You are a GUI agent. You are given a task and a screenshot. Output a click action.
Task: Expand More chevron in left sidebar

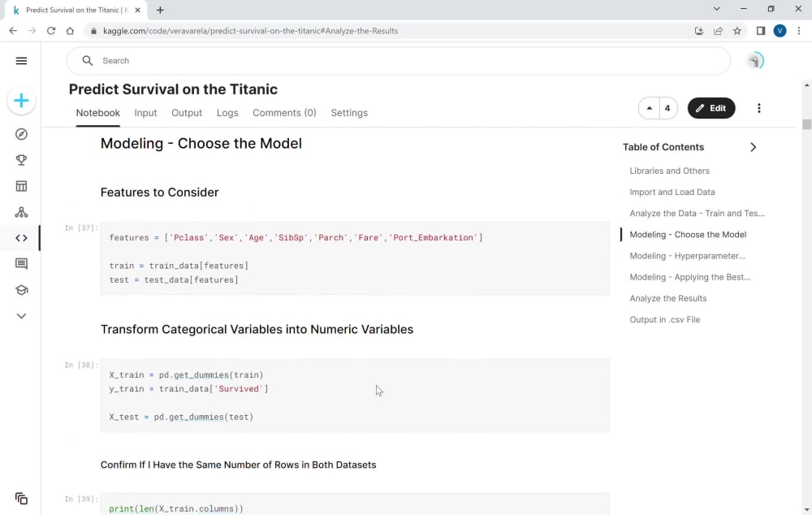click(x=21, y=315)
